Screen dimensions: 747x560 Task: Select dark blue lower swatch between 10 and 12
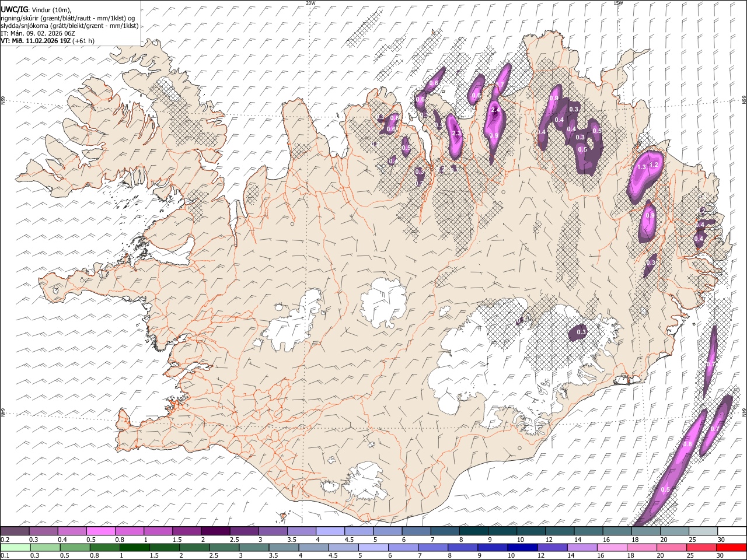(522, 547)
